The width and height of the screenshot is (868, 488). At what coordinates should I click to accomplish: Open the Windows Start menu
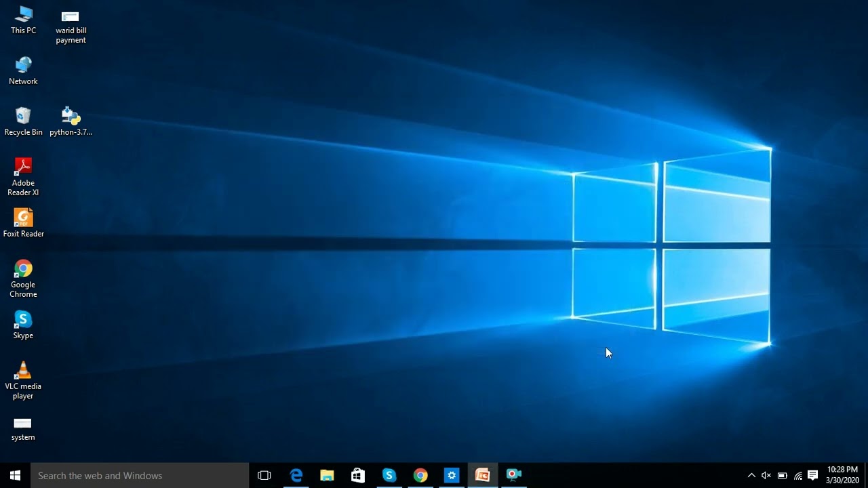15,475
